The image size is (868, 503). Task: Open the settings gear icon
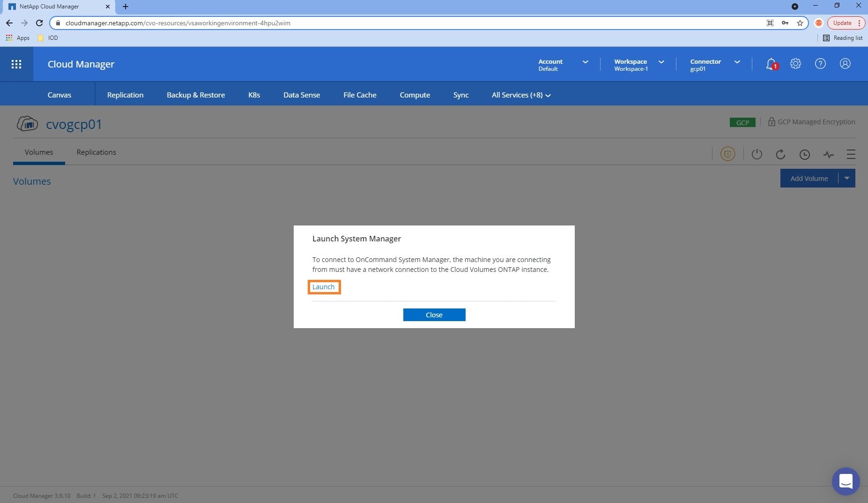click(795, 64)
